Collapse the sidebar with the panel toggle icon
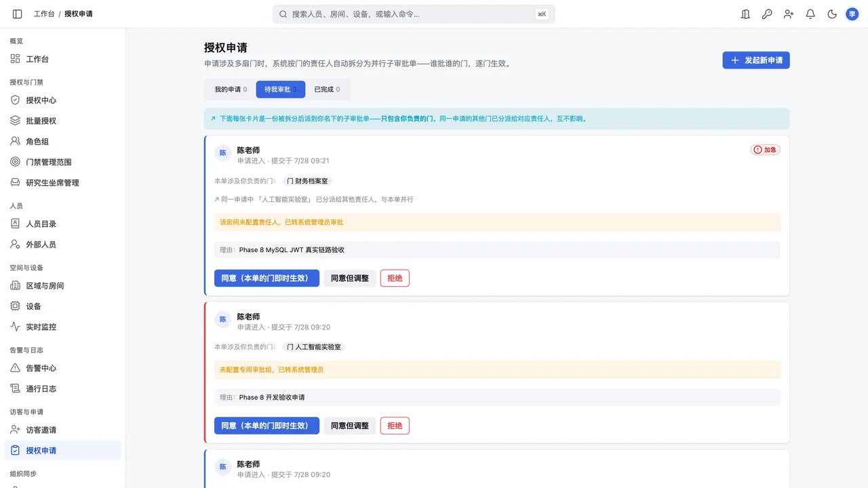This screenshot has height=488, width=868. 18,14
